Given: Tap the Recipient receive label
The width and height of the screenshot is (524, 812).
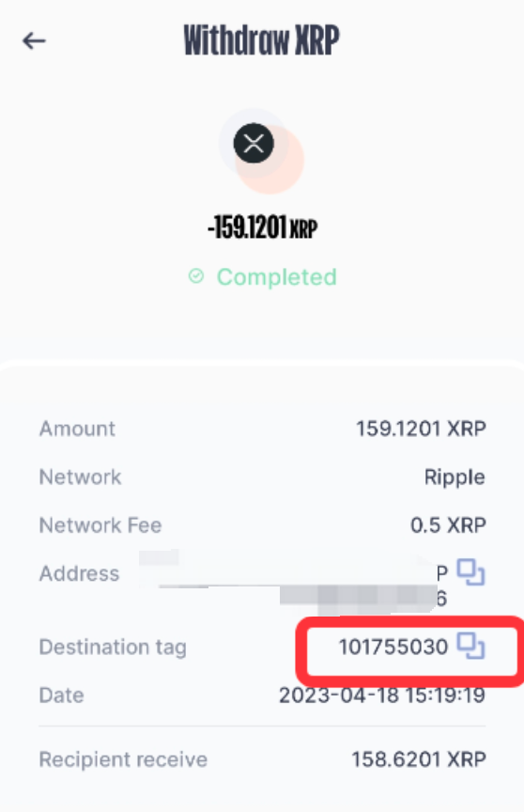Looking at the screenshot, I should (123, 759).
